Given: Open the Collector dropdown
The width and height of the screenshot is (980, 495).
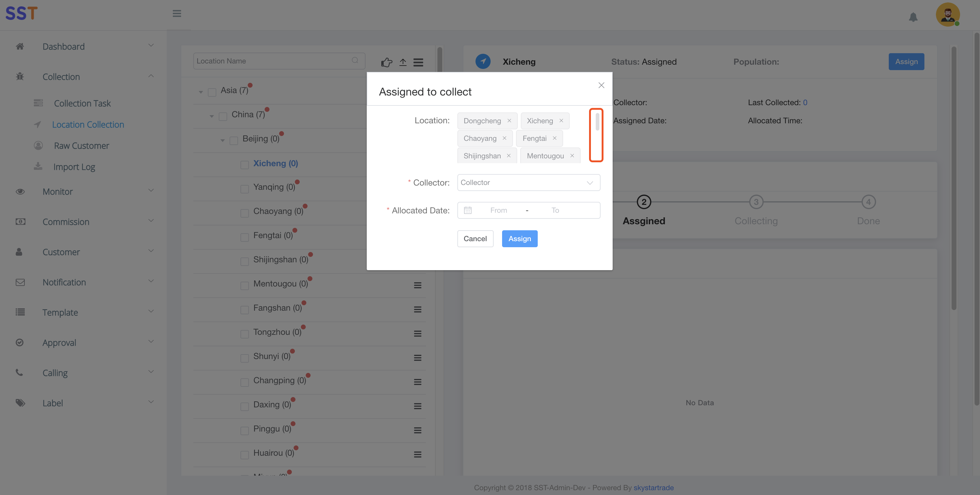Looking at the screenshot, I should click(528, 183).
